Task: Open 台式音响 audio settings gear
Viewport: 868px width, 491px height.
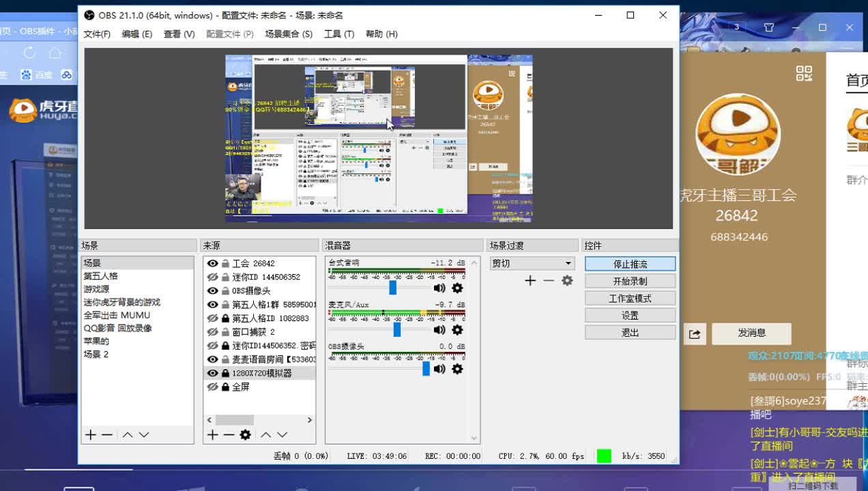Action: [457, 287]
